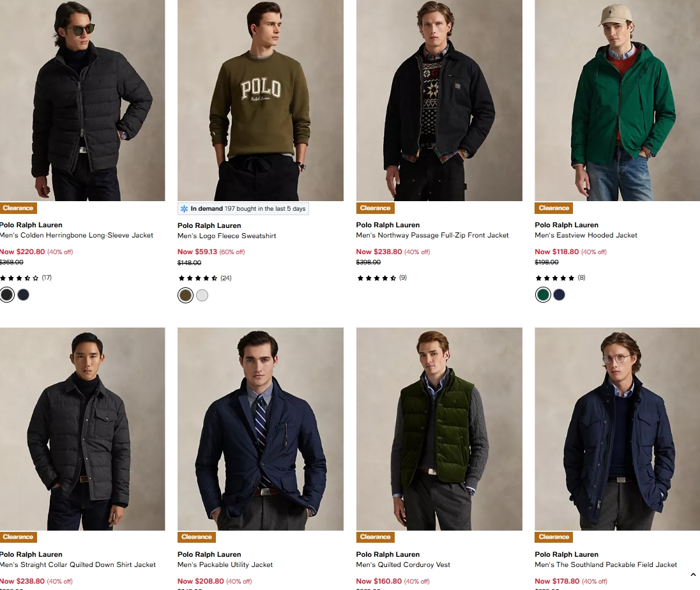Click star rating of Northway Passage Jacket
The image size is (700, 590).
377,278
